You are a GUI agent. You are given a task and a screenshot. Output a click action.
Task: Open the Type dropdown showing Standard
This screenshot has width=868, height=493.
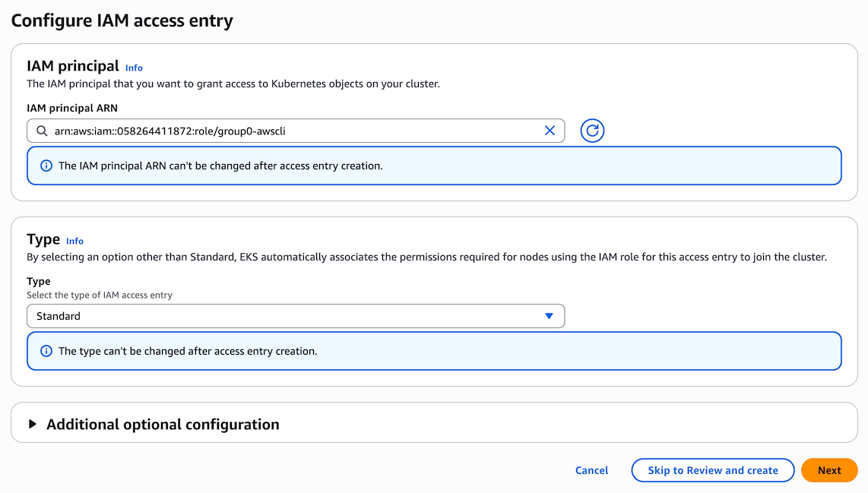[295, 316]
